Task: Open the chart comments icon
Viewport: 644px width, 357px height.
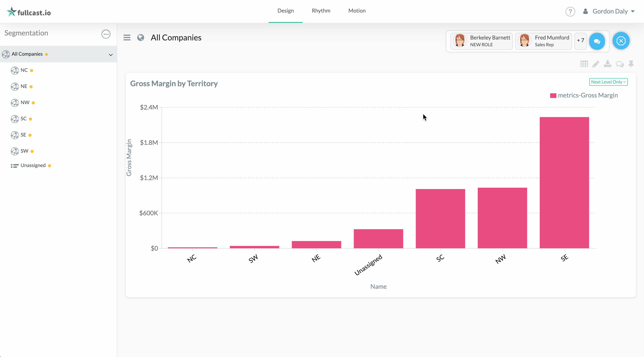Action: click(620, 64)
